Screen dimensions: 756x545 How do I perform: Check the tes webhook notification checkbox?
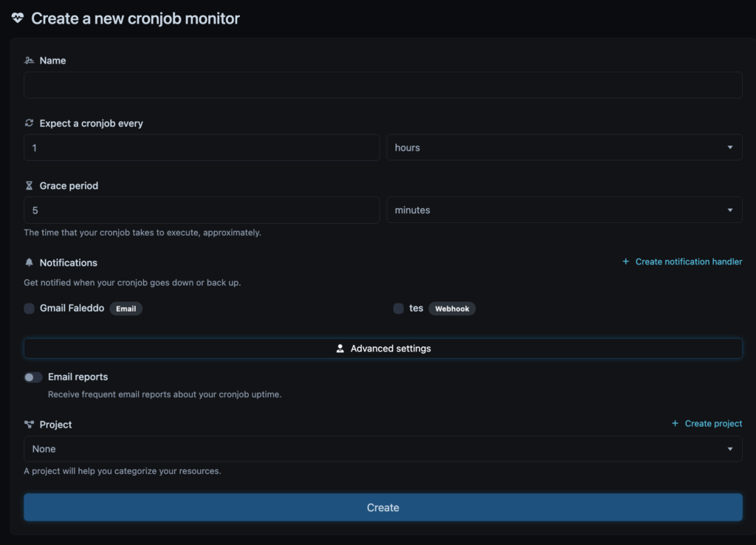click(x=399, y=309)
